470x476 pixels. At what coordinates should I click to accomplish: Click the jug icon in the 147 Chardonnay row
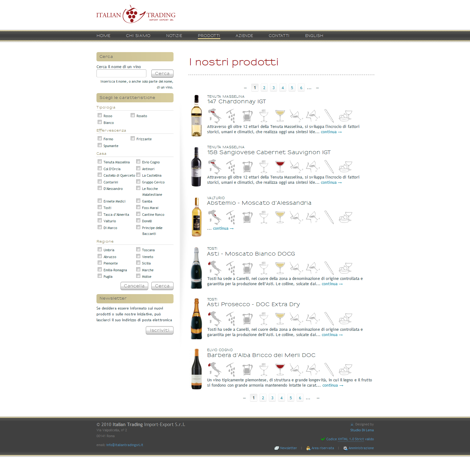pos(247,116)
